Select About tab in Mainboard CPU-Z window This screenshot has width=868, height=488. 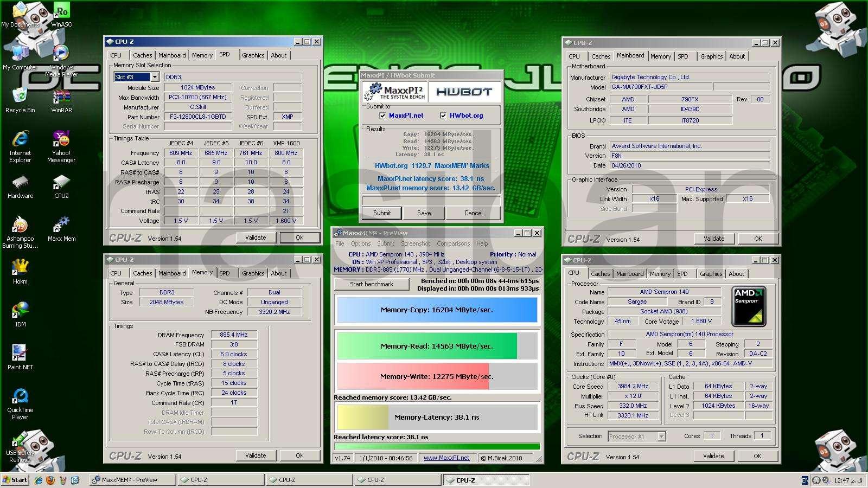737,56
